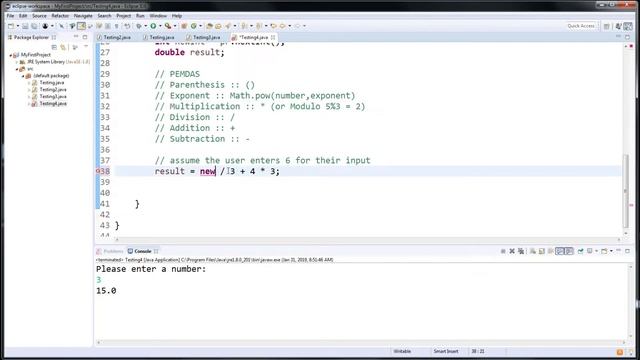This screenshot has width=640, height=360.
Task: Expand the JRE System Library node
Action: [x=17, y=62]
